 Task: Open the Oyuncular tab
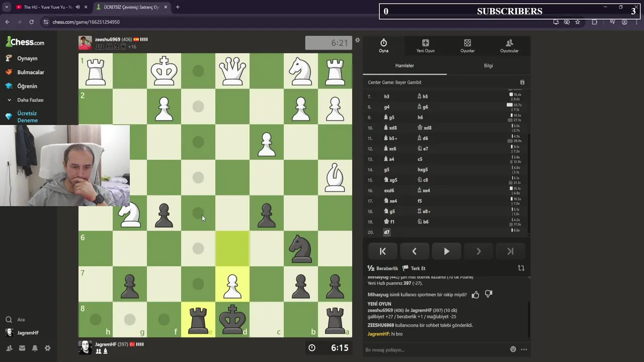(x=509, y=46)
